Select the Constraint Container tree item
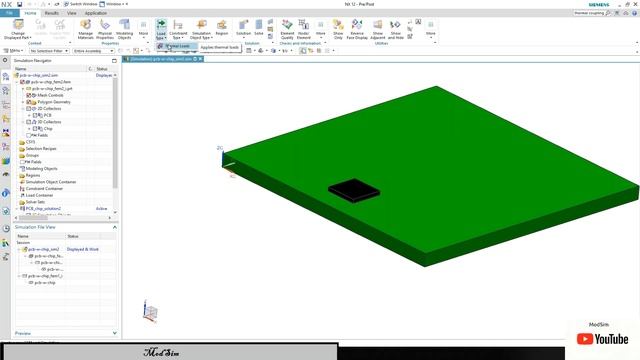Screen dimensions: 640x360 [x=44, y=189]
